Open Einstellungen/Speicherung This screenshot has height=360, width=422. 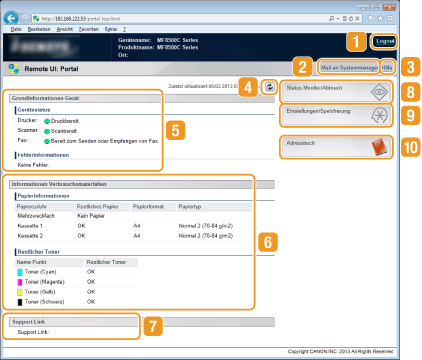point(336,115)
